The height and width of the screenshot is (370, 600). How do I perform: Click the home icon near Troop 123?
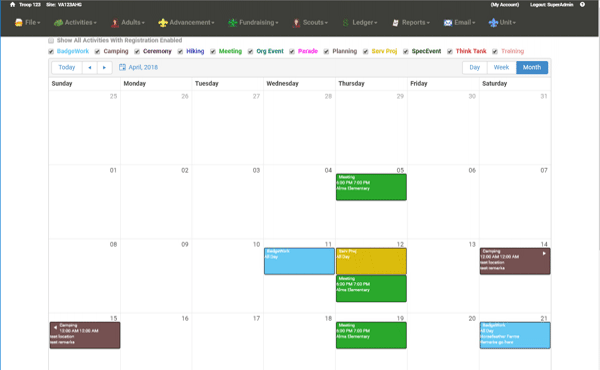[12, 5]
